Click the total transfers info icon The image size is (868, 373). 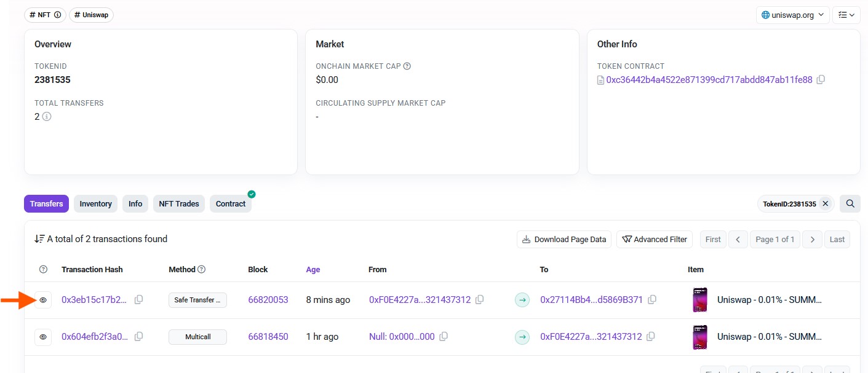47,116
